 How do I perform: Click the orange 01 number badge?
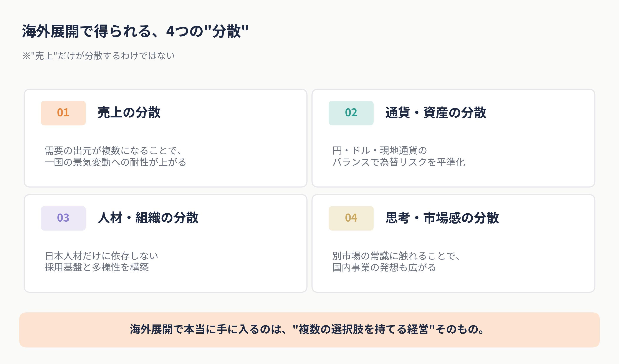pos(63,113)
